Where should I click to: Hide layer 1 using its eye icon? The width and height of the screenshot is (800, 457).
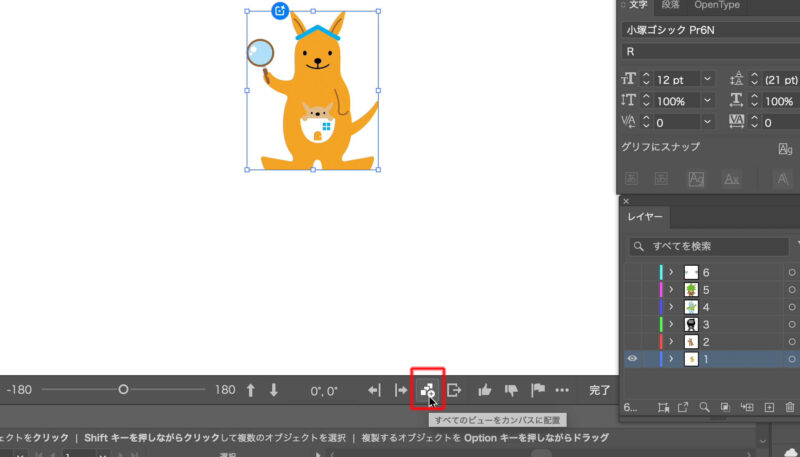[632, 359]
